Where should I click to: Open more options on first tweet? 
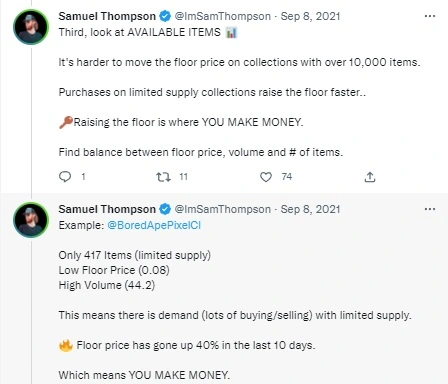coord(430,16)
